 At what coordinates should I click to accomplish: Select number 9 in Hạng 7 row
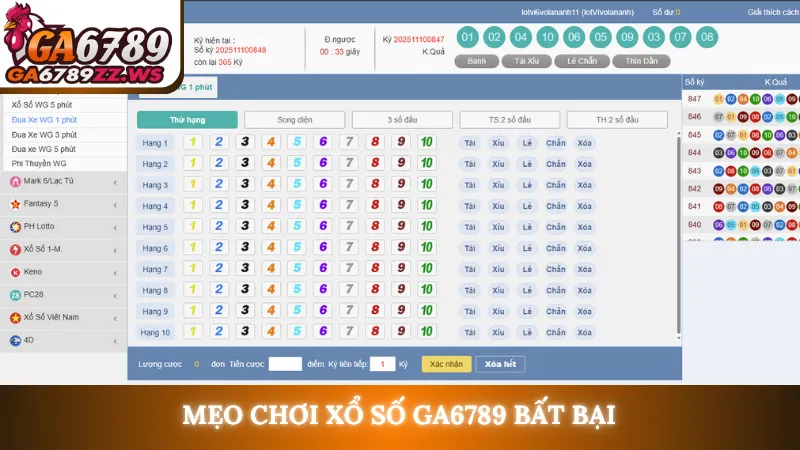point(401,268)
